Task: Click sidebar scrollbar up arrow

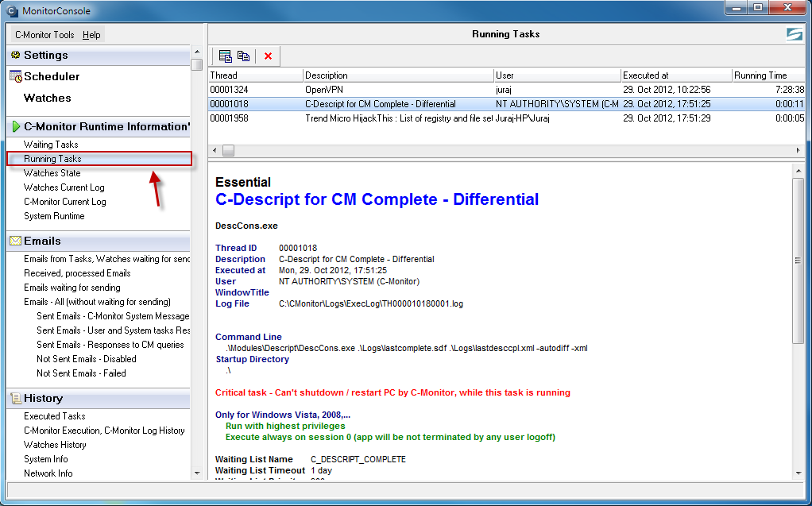Action: tap(197, 52)
